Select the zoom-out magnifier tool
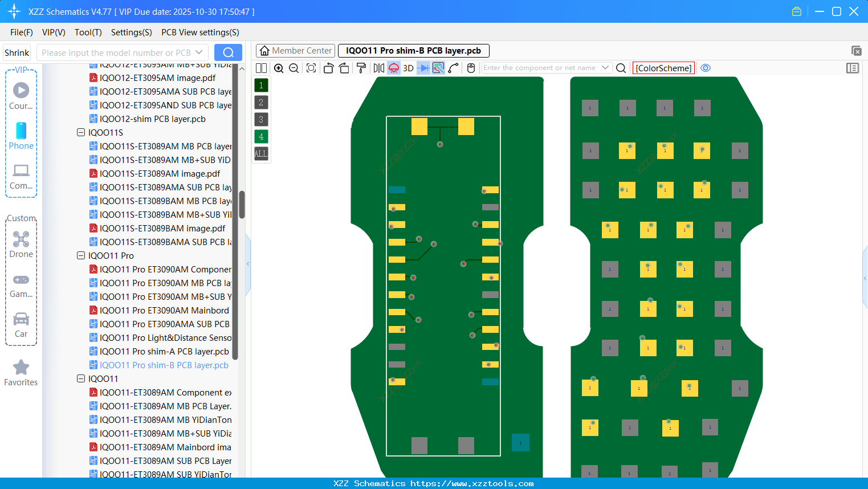 (x=294, y=68)
